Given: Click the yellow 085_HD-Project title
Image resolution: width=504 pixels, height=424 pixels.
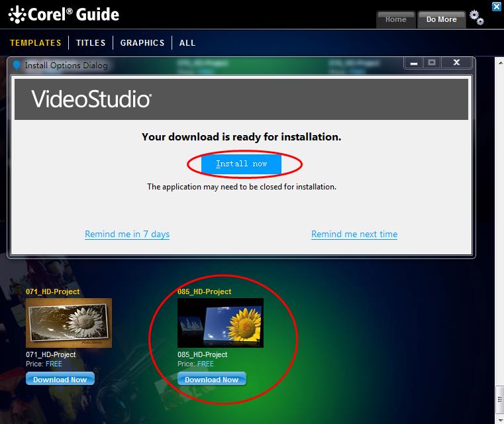Looking at the screenshot, I should pyautogui.click(x=205, y=291).
